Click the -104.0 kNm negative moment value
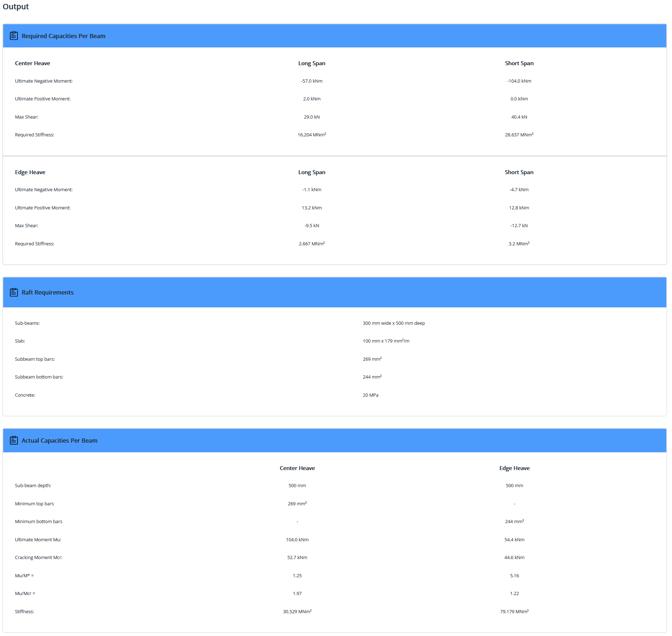 (x=519, y=81)
